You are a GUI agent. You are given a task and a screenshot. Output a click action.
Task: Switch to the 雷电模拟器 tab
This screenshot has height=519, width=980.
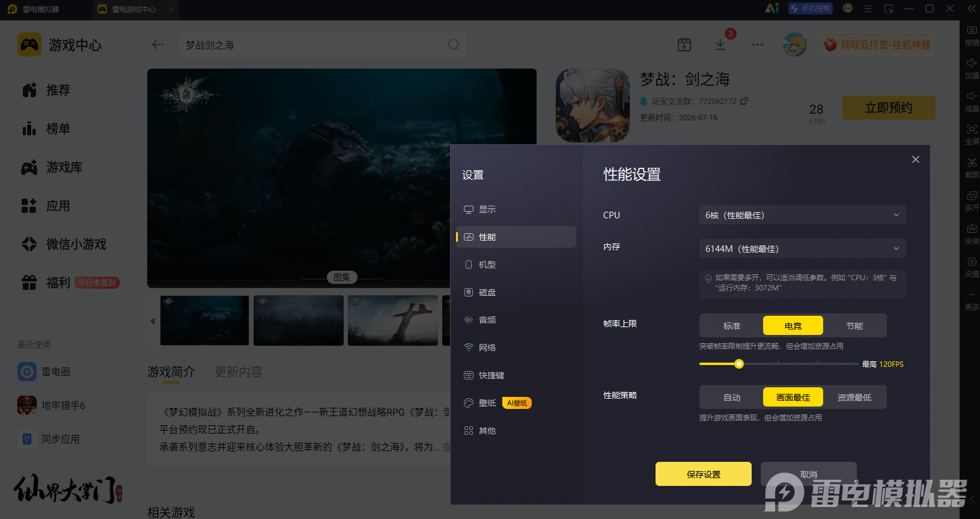34,9
